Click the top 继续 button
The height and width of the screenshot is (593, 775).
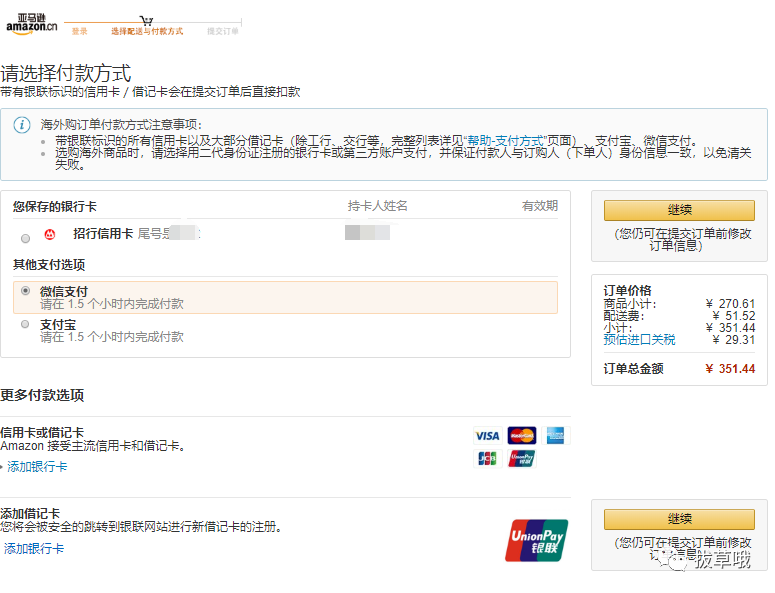[x=679, y=210]
